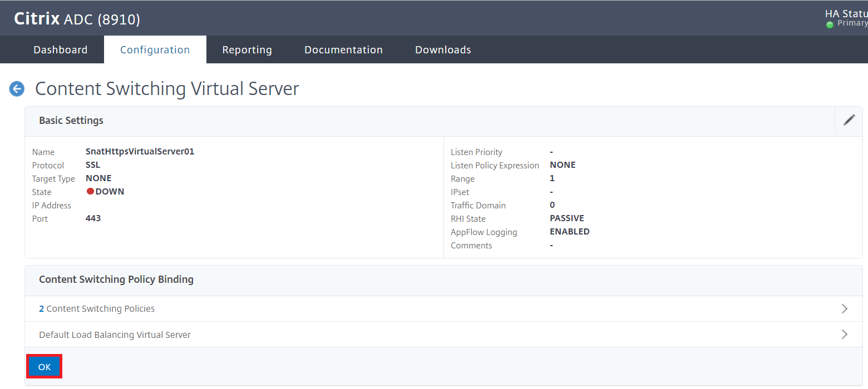Image resolution: width=868 pixels, height=389 pixels.
Task: Click the Target Type label
Action: click(x=53, y=179)
